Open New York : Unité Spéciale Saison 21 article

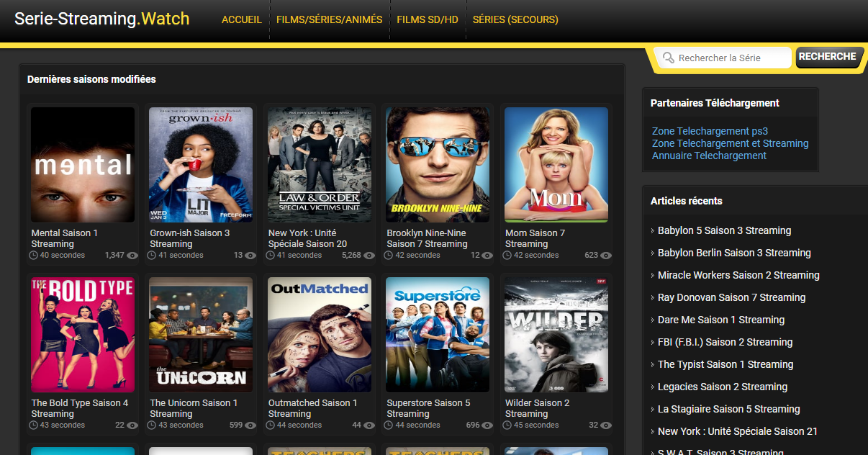[x=738, y=431]
